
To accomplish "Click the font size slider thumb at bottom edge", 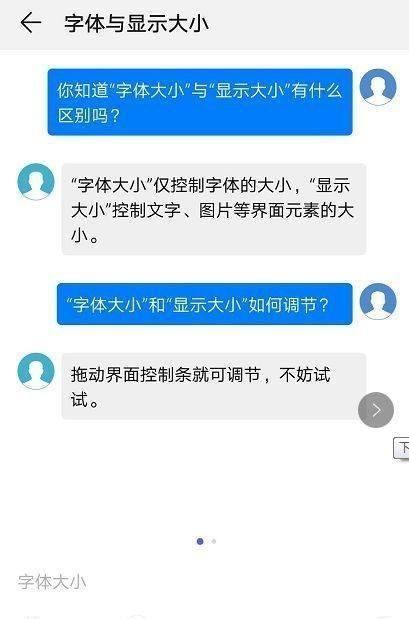I will click(137, 617).
